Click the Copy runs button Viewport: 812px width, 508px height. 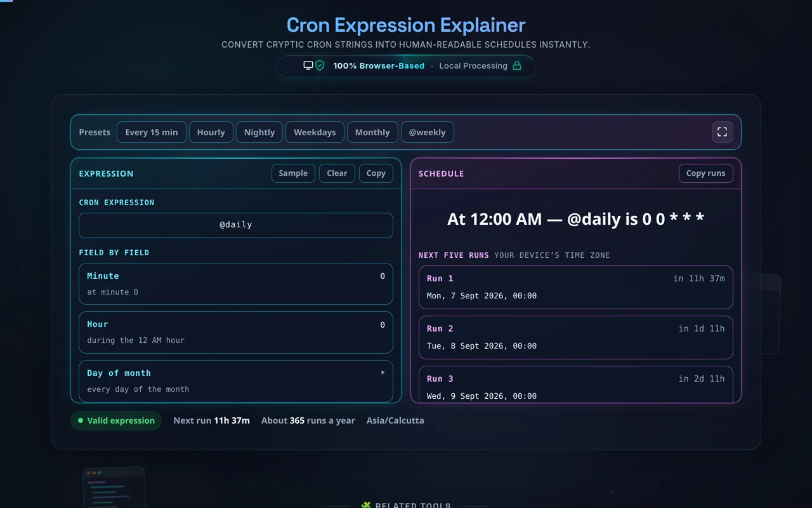pos(705,173)
